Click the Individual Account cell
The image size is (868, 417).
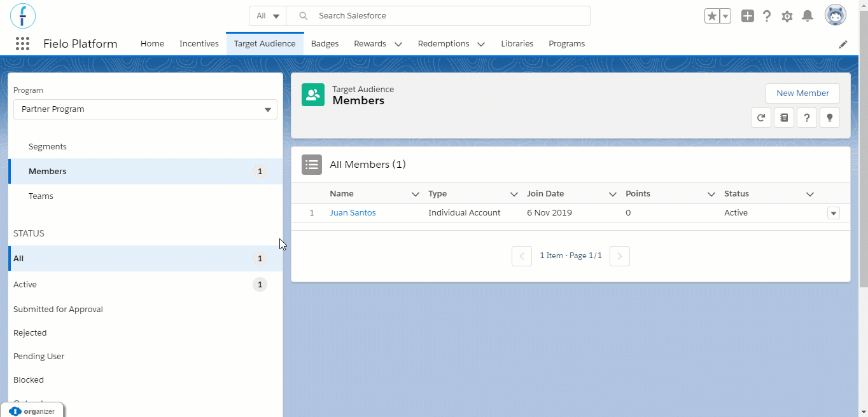[x=465, y=213]
